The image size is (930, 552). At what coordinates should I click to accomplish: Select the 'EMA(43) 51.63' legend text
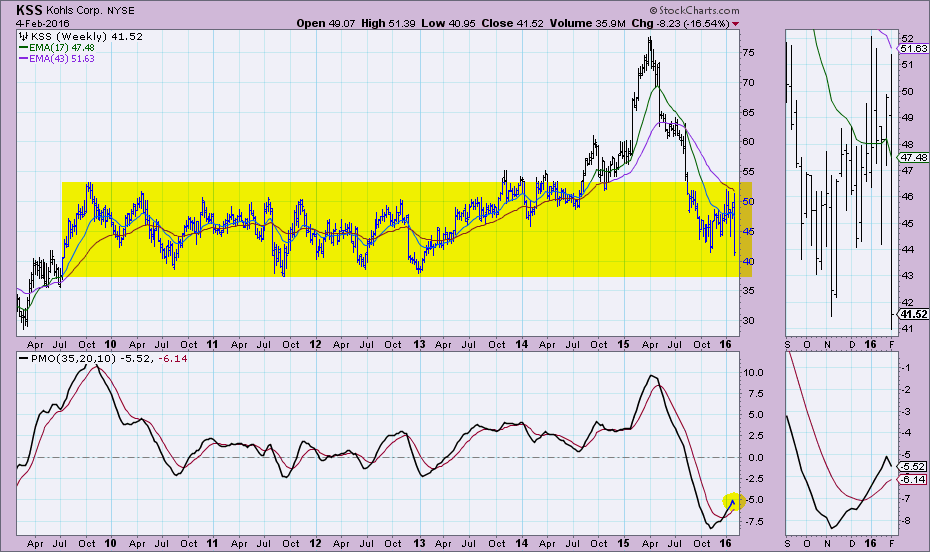point(62,59)
